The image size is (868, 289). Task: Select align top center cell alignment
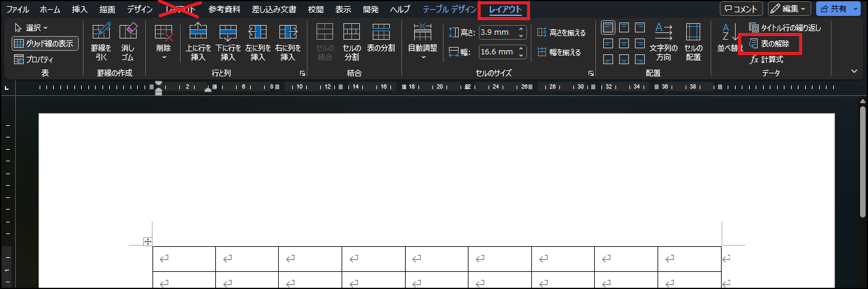point(624,27)
